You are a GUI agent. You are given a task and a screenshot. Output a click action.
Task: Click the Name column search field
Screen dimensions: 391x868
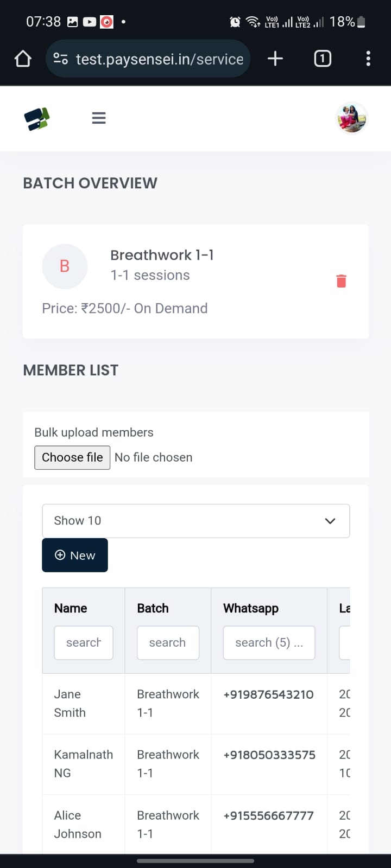84,643
